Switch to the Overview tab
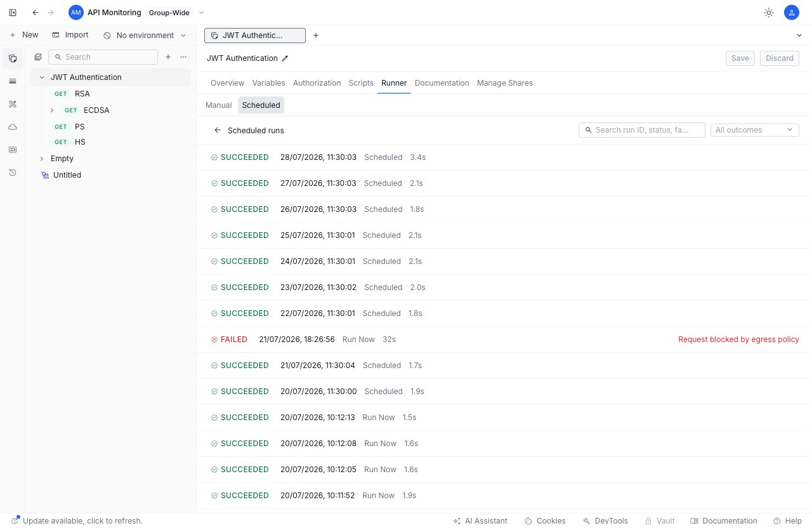The image size is (812, 528). 227,83
